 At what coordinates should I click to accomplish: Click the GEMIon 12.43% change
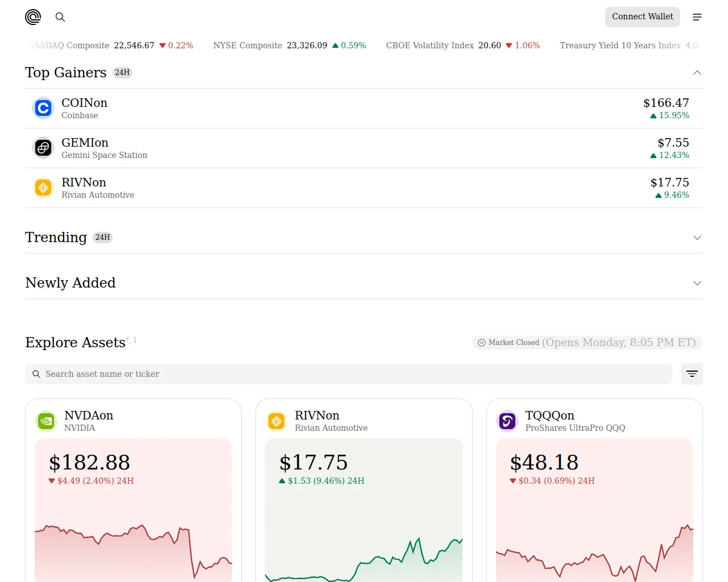669,155
